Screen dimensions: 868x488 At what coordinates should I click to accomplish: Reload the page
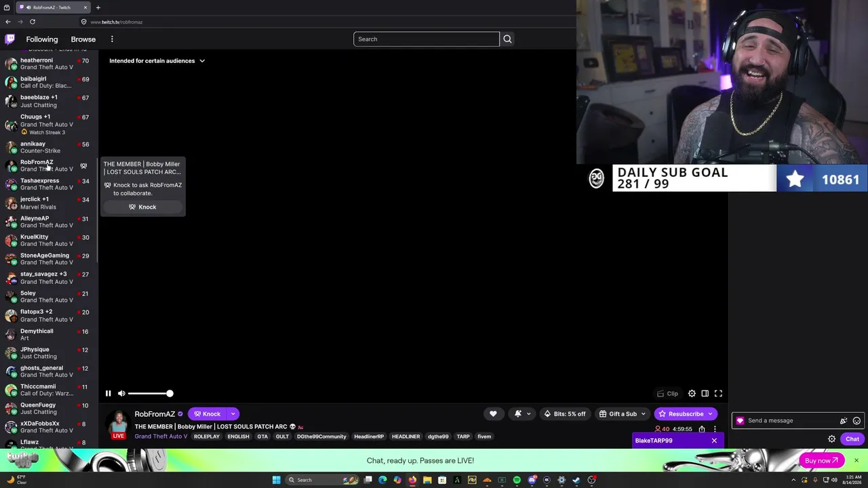tap(32, 22)
